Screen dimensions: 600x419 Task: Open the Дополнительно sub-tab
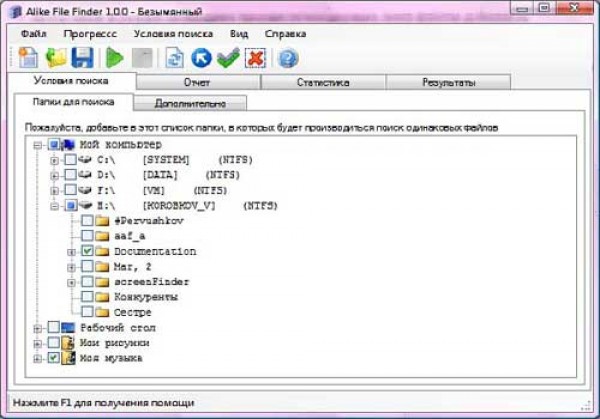tap(190, 103)
